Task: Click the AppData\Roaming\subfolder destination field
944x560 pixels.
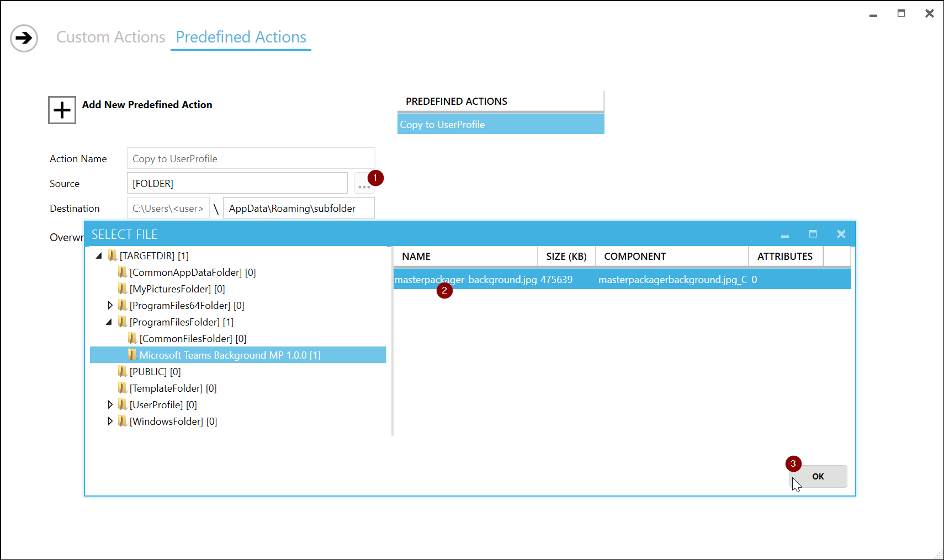Action: pos(299,208)
